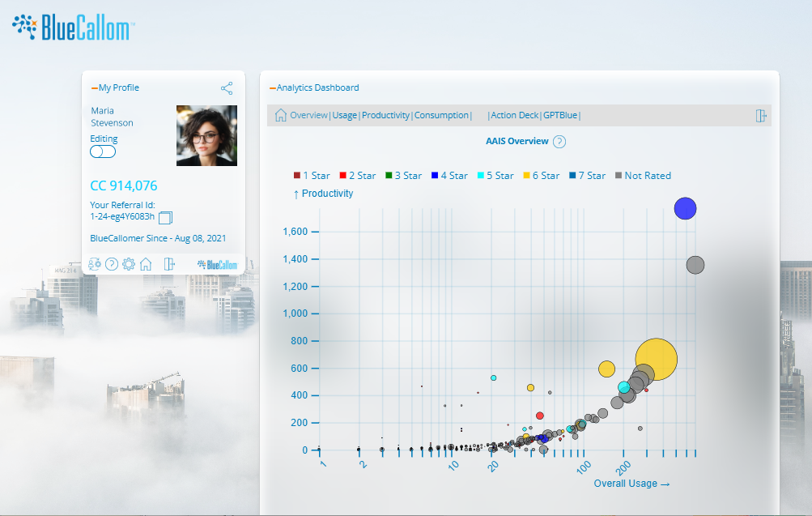This screenshot has width=812, height=516.
Task: Select the home icon in the profile footer
Action: point(144,263)
